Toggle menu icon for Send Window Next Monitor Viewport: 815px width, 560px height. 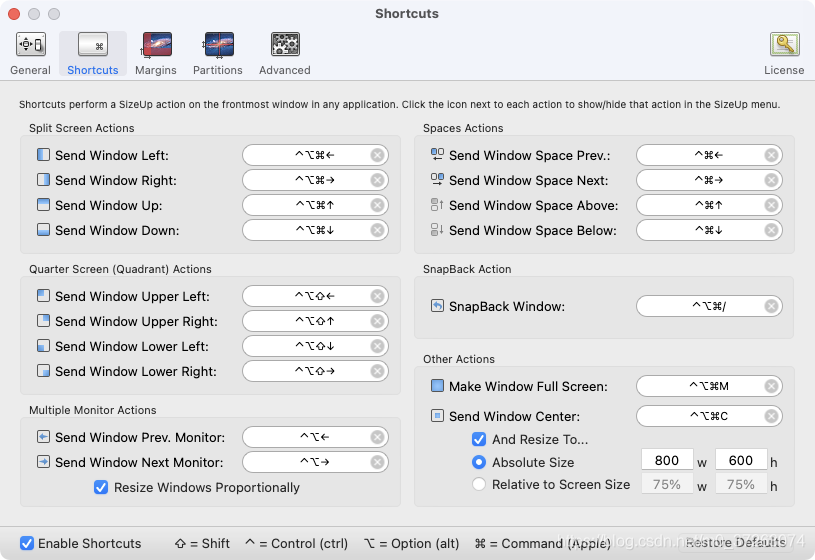[x=43, y=462]
